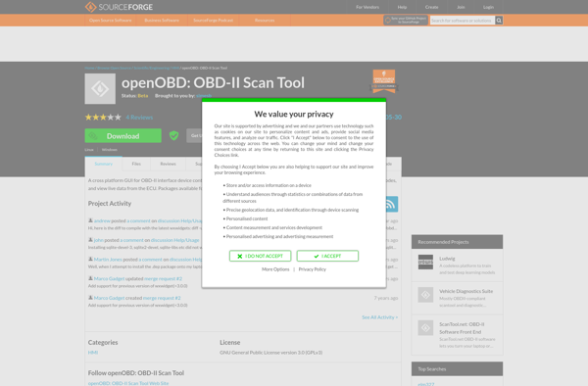The width and height of the screenshot is (588, 386).
Task: Switch to the Summary tab
Action: tap(104, 164)
